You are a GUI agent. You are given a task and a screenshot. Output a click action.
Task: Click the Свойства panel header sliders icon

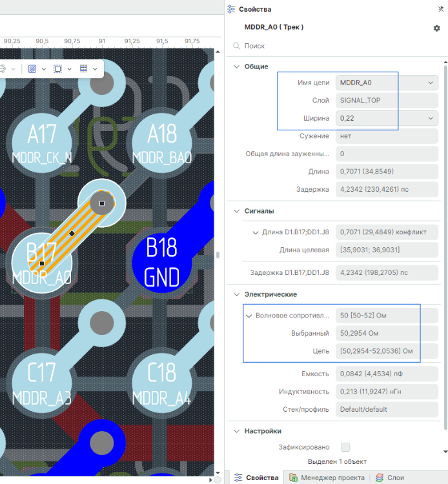click(231, 9)
